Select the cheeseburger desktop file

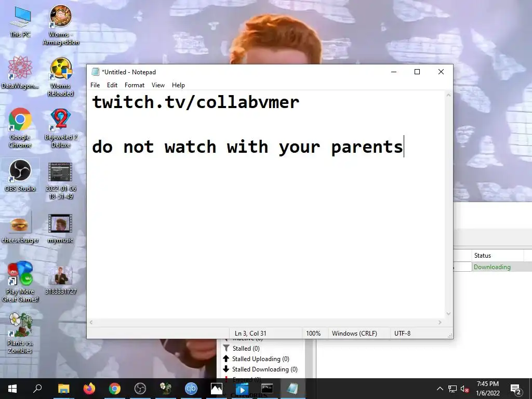click(x=20, y=228)
